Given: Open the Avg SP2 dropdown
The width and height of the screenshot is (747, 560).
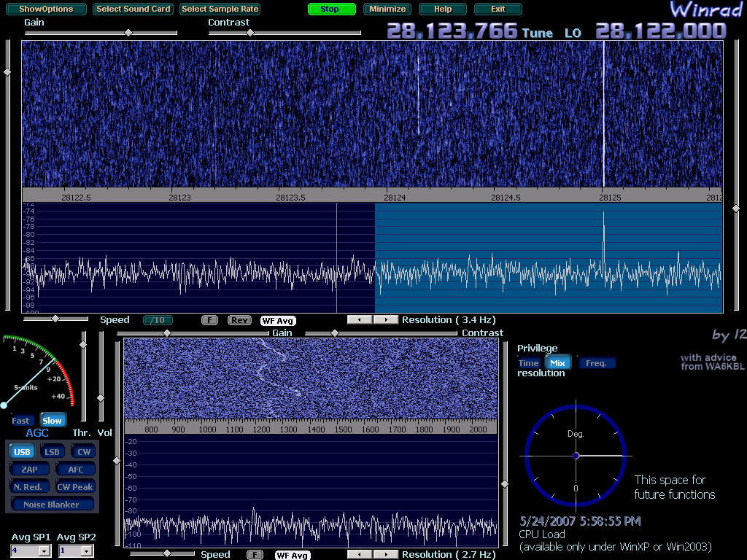Looking at the screenshot, I should pos(87,551).
